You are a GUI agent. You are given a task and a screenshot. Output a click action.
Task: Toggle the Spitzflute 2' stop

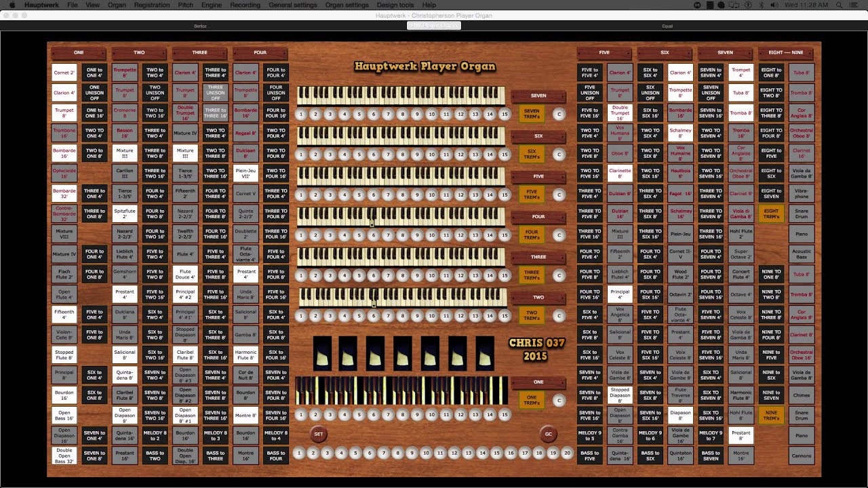point(125,214)
